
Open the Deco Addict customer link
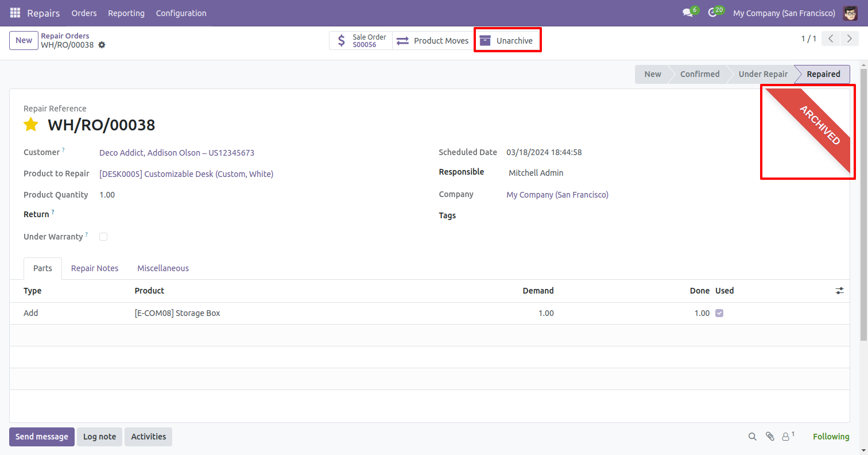tap(176, 153)
